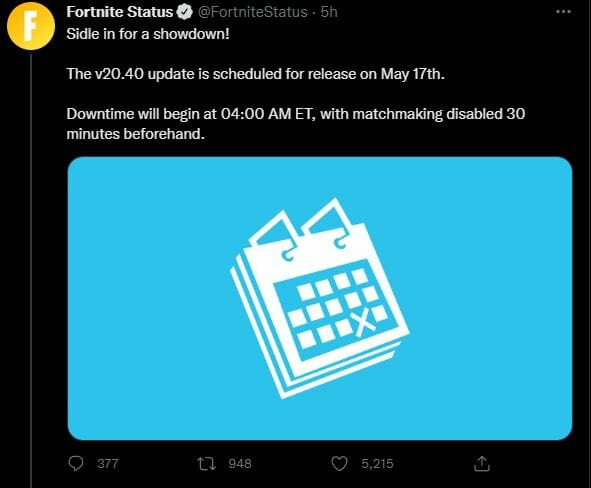Like the tweet with the heart icon
The height and width of the screenshot is (488, 591).
(339, 464)
